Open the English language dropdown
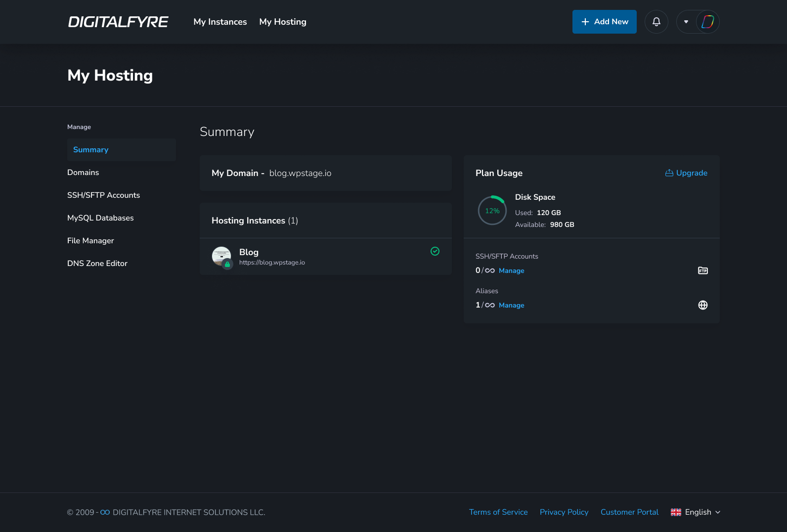This screenshot has width=787, height=532. click(x=696, y=512)
